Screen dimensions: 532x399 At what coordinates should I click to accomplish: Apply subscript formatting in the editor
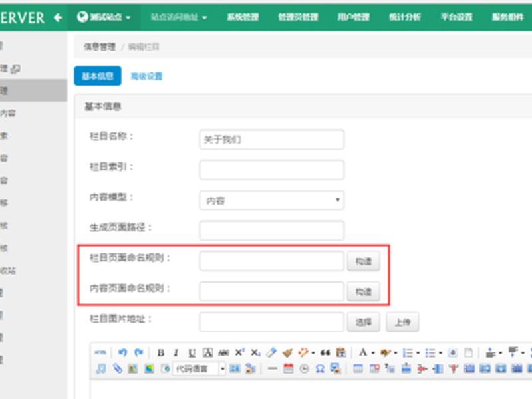(255, 353)
